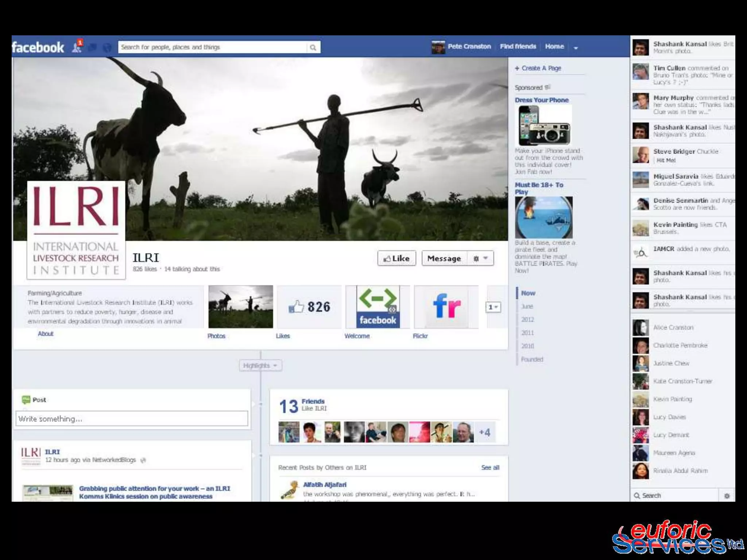Image resolution: width=747 pixels, height=560 pixels.
Task: Click the 826 Likes thumbs-up tile
Action: click(309, 307)
